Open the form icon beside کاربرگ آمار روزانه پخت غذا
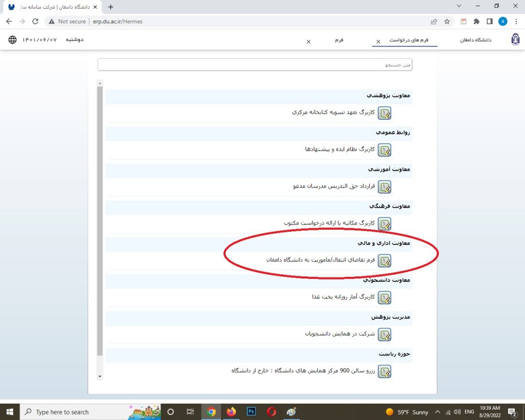 tap(385, 297)
